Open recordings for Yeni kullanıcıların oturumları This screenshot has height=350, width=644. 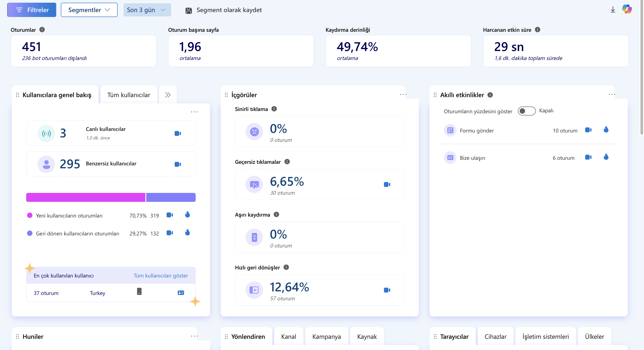(x=170, y=215)
